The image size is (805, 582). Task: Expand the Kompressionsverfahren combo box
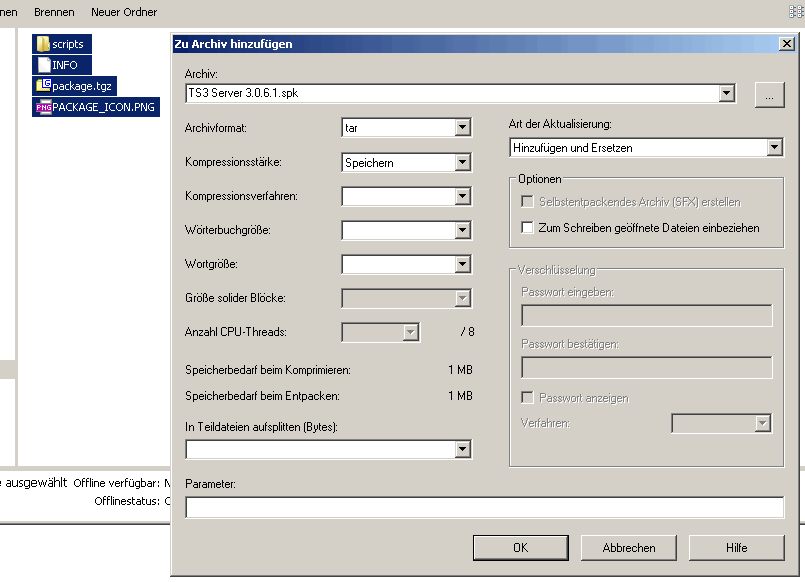(462, 196)
